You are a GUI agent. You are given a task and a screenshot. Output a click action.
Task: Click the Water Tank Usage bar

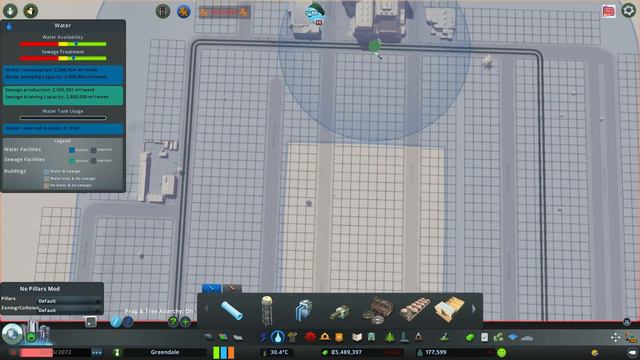63,118
